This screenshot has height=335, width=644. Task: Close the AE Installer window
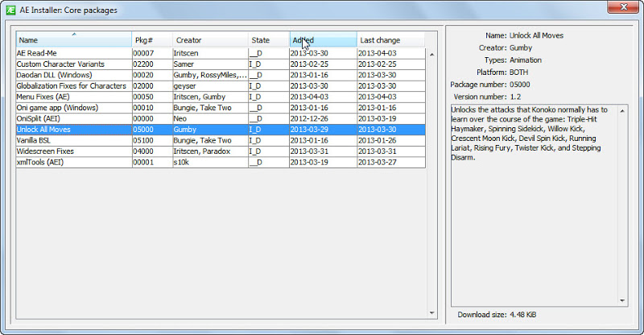pos(622,7)
